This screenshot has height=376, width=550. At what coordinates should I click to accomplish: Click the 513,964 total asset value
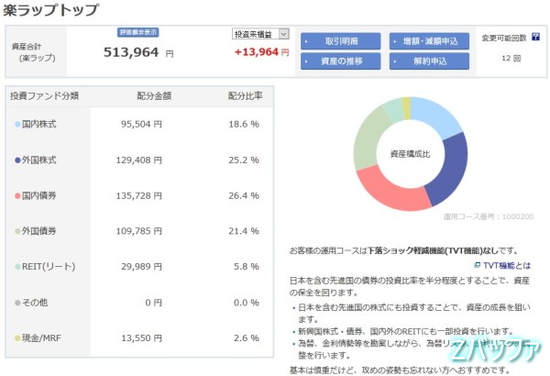click(x=131, y=53)
